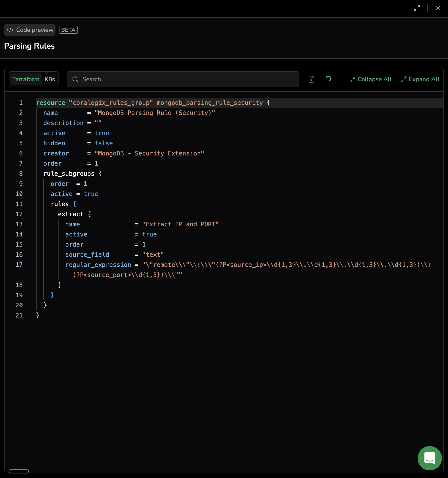The height and width of the screenshot is (478, 448).
Task: Click the "Extract IP and PORT" string
Action: point(180,224)
